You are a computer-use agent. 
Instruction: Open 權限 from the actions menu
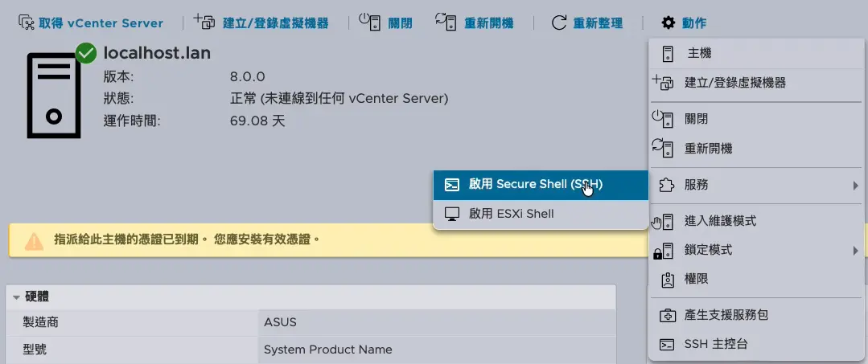click(x=696, y=280)
